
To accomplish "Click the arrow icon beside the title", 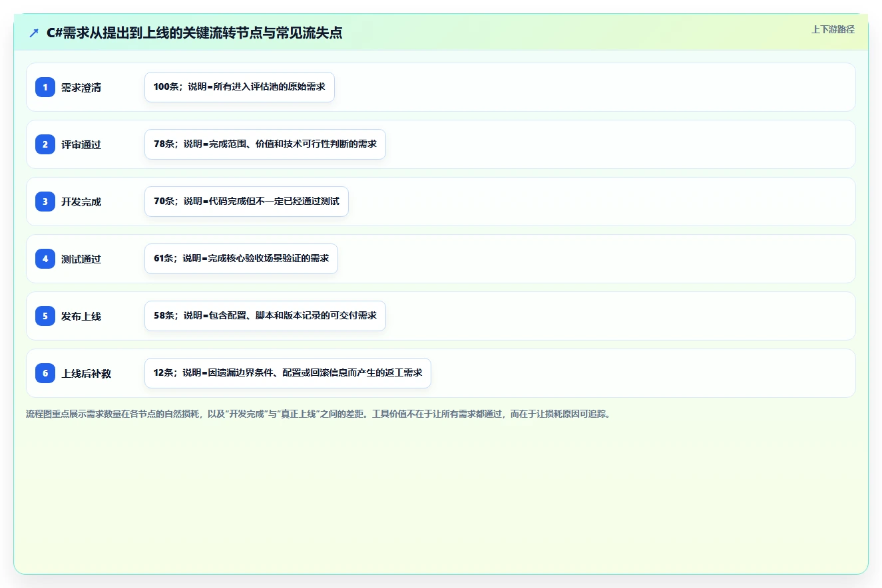I will (x=34, y=33).
